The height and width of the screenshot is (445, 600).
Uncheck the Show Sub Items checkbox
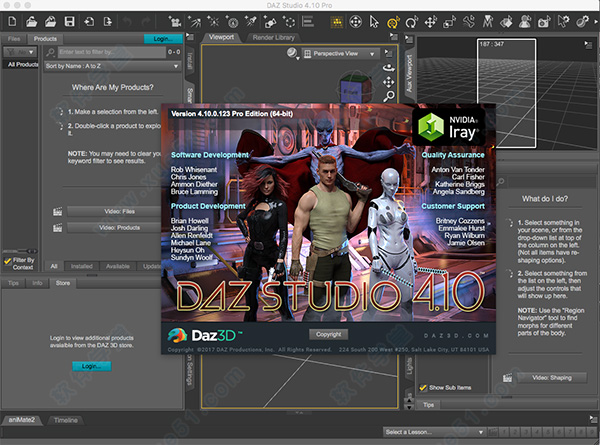pos(422,388)
